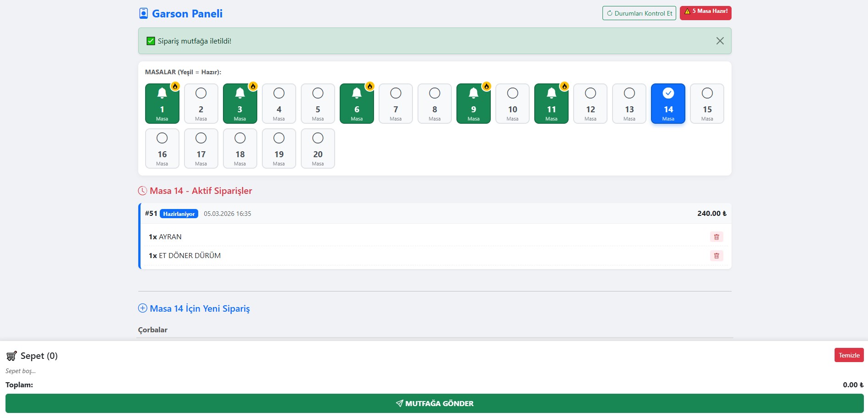Screen dimensions: 868x418
Task: Click the Hazırlanıyor status badge
Action: point(179,214)
